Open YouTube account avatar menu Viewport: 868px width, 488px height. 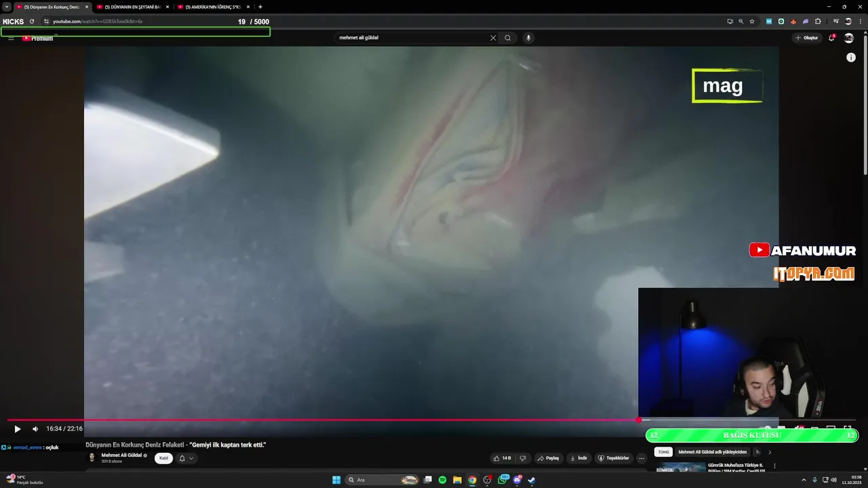848,38
